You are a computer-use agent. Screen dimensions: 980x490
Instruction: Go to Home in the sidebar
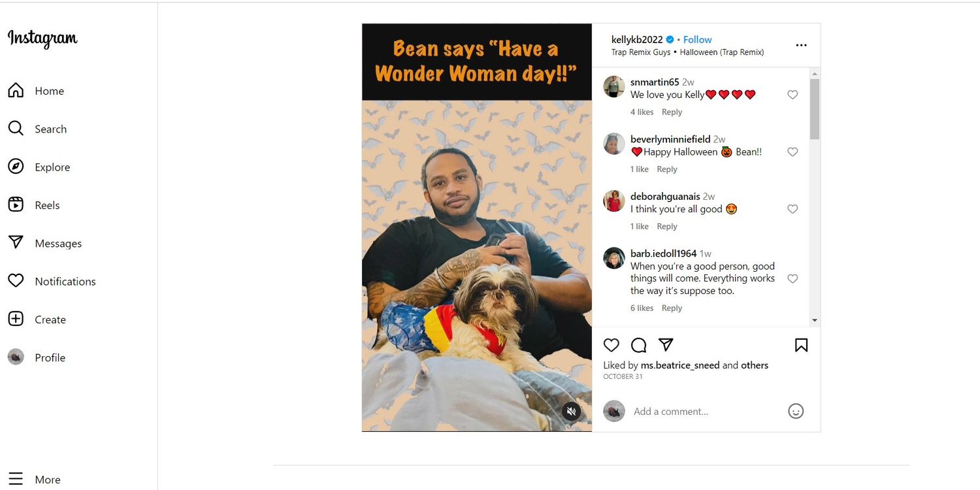tap(37, 91)
